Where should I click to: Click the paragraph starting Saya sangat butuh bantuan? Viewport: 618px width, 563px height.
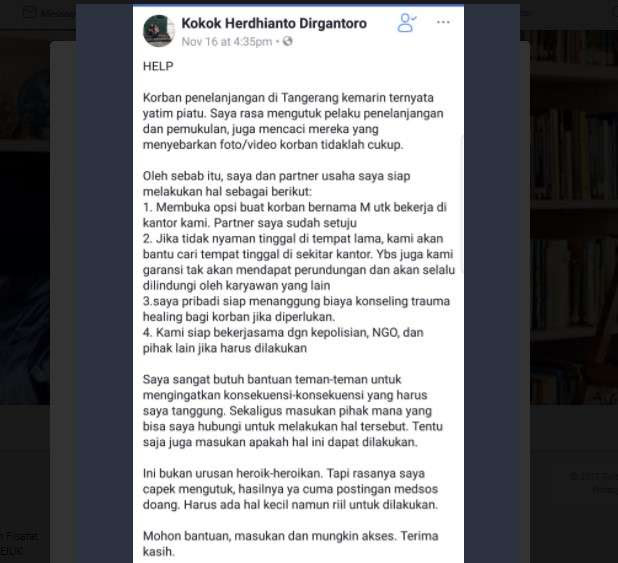293,410
